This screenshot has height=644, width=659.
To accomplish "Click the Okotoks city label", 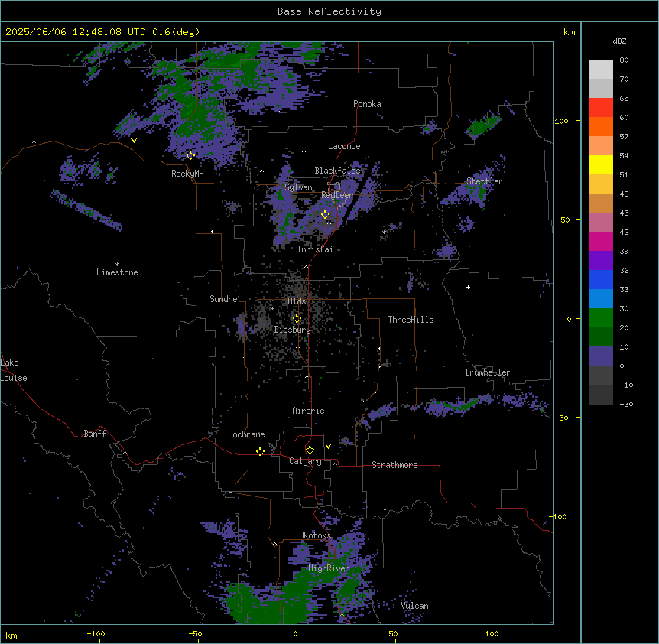I will tap(315, 535).
